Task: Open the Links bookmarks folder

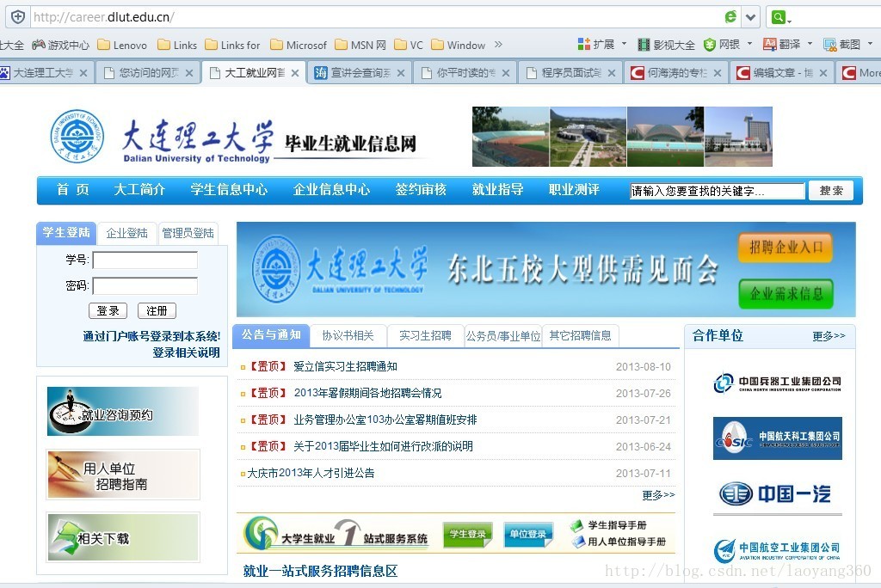Action: [x=177, y=45]
